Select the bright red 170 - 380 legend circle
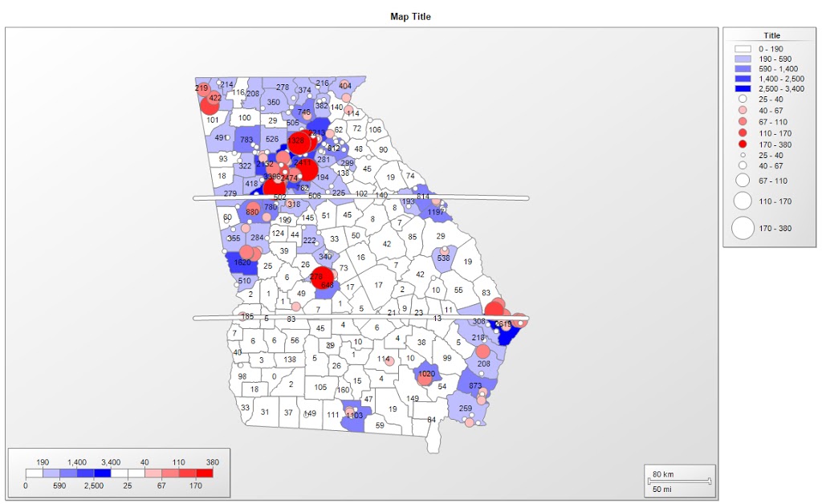822x504 pixels. point(743,144)
